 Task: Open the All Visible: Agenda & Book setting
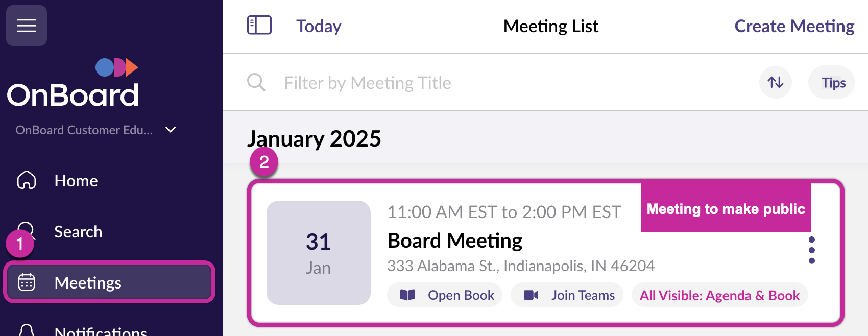point(719,295)
